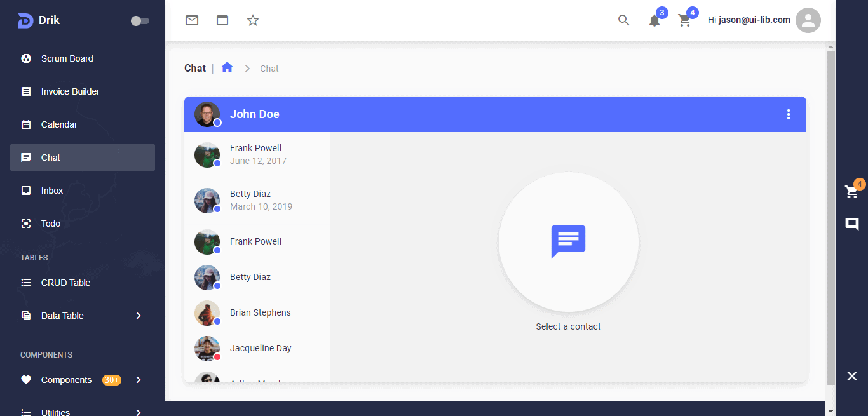Click the star favorites icon

[253, 20]
